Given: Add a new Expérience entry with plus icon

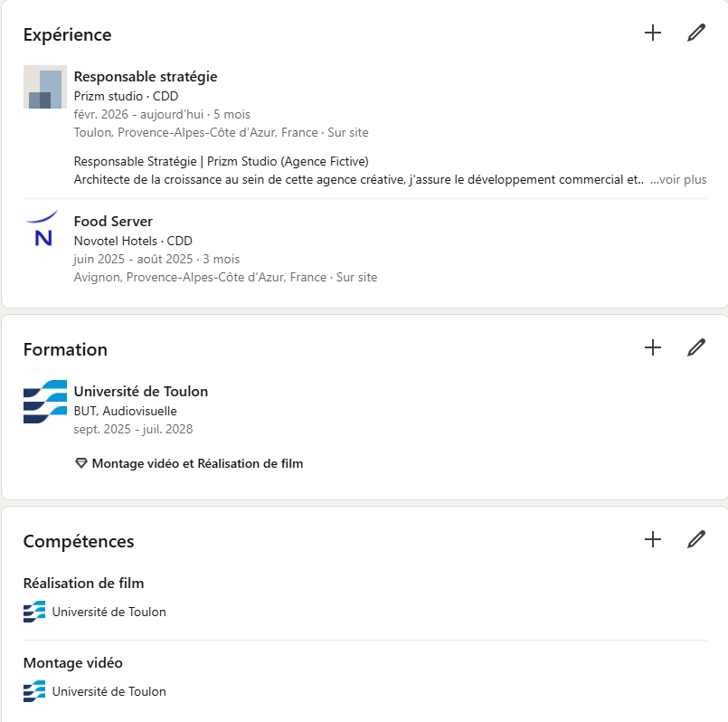Looking at the screenshot, I should pos(653,33).
